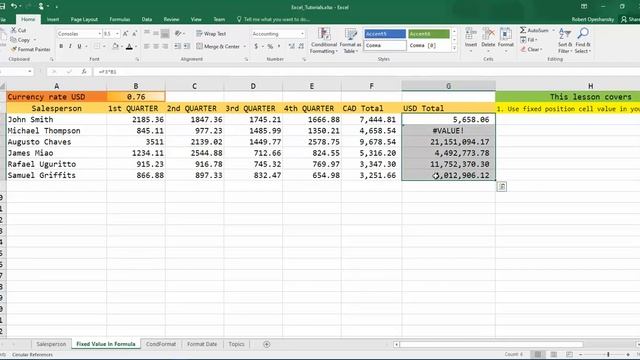Click the Borders icon
This screenshot has height=360, width=640.
click(x=97, y=46)
